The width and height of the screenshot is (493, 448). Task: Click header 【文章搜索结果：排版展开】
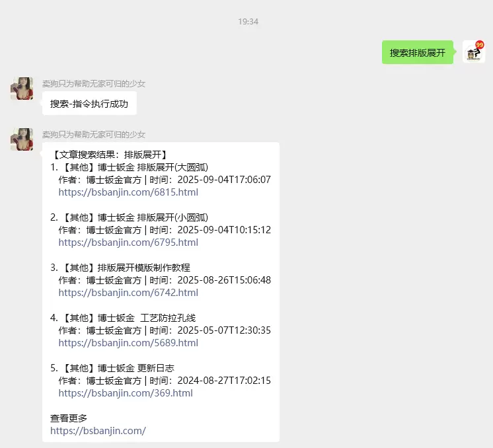pos(110,155)
